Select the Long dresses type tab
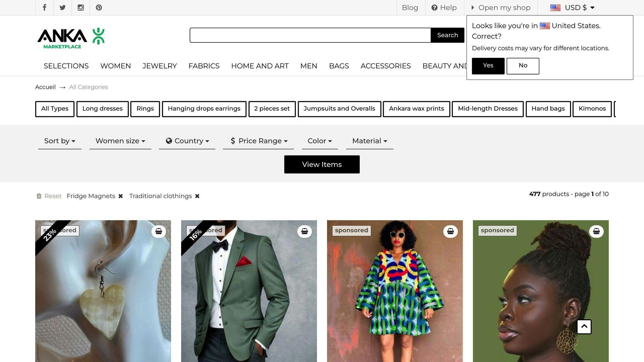644x362 pixels. pyautogui.click(x=103, y=109)
